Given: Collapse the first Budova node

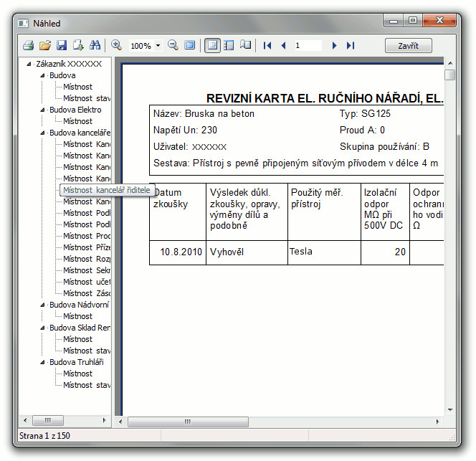Looking at the screenshot, I should coord(42,75).
